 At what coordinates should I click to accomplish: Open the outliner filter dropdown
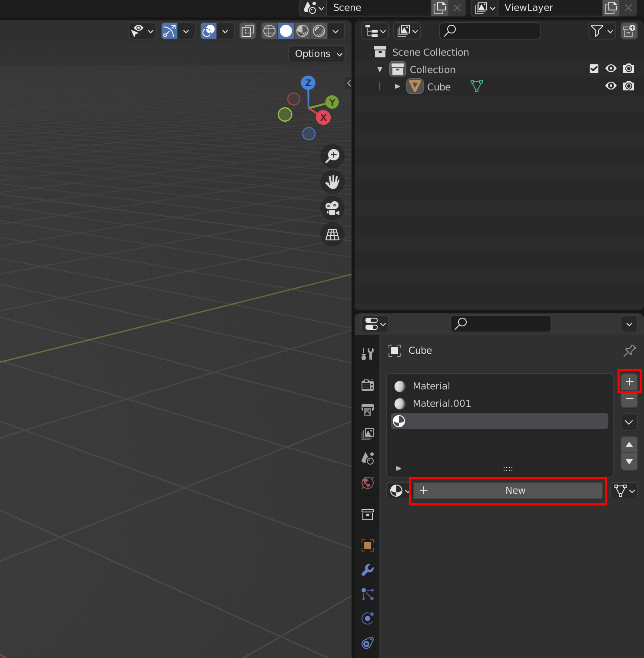602,31
